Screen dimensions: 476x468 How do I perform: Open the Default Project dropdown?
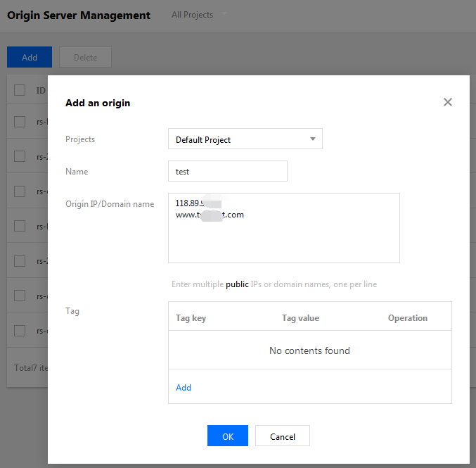[x=245, y=139]
